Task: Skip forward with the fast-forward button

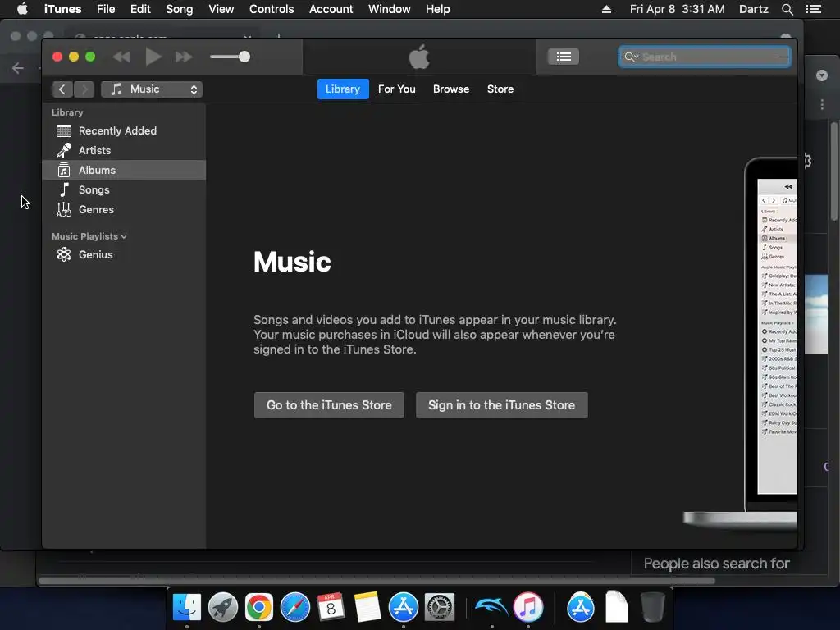Action: [x=184, y=57]
